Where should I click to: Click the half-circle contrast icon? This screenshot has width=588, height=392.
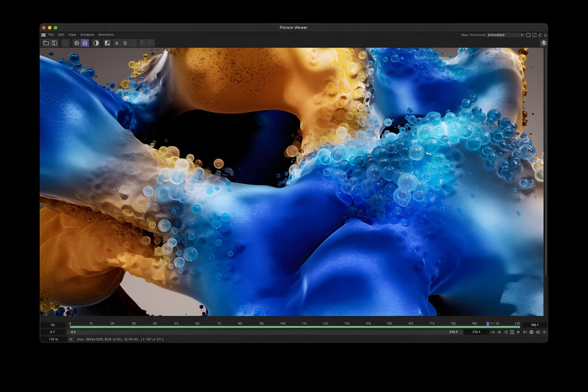(96, 43)
